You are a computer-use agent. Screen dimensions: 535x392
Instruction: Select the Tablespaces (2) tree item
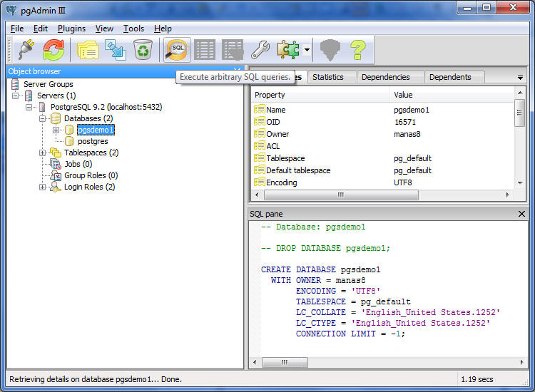91,153
